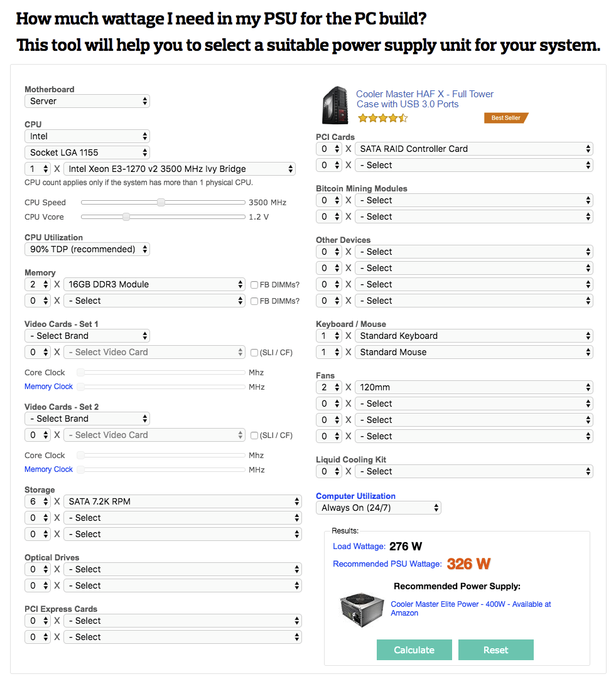Click the CPU Vcore slider handle
The image size is (616, 679).
[126, 217]
